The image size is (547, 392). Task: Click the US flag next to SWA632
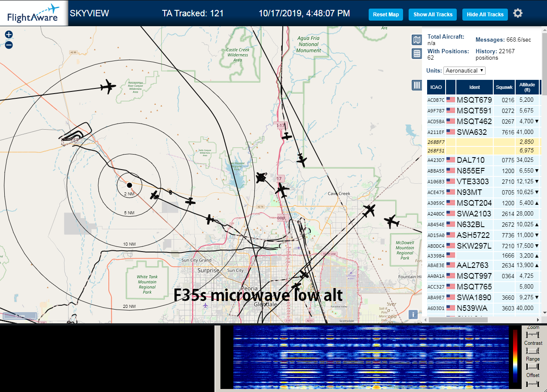point(451,132)
